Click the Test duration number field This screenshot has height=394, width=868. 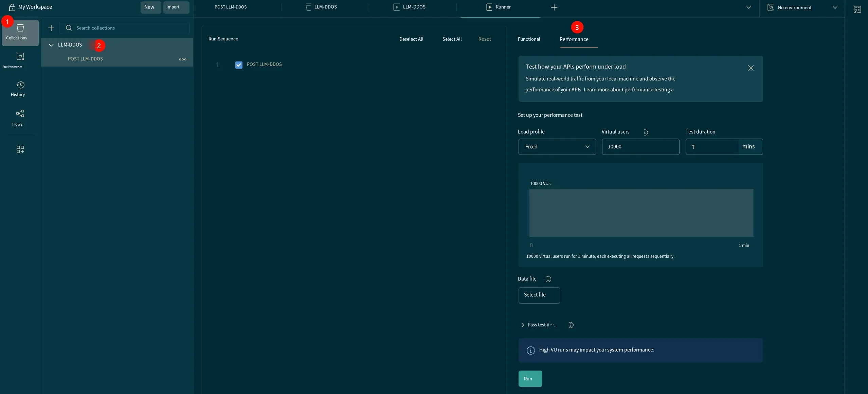(x=712, y=147)
